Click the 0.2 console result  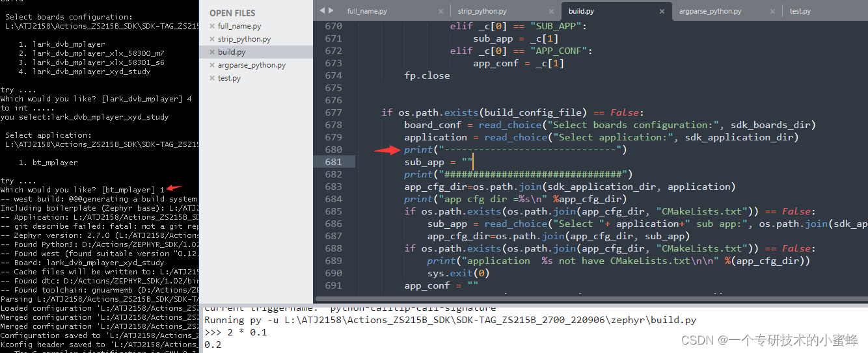[213, 345]
